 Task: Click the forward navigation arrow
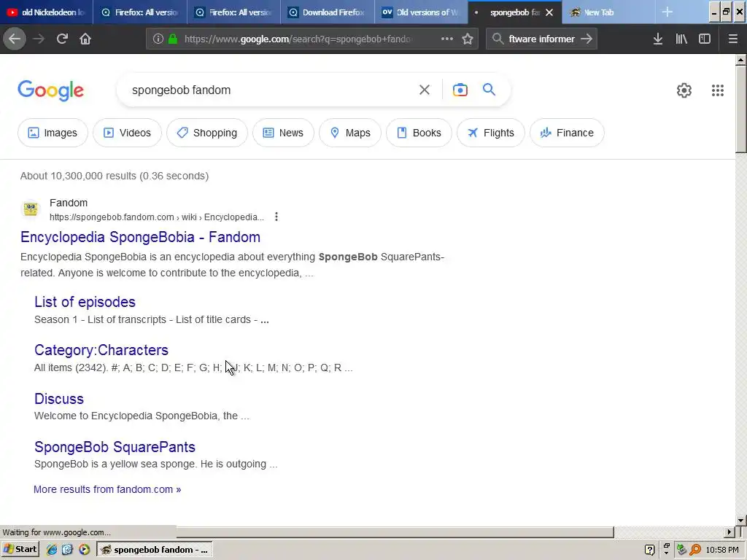pos(39,39)
